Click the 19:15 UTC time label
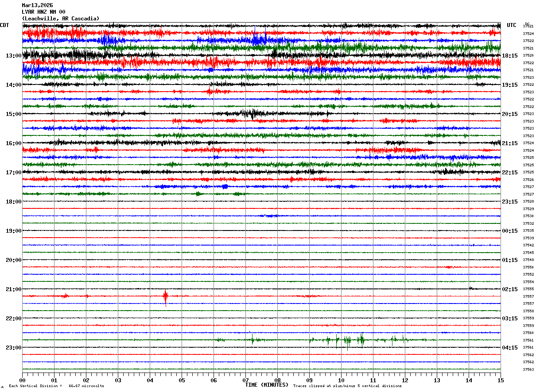The image size is (536, 392). [510, 85]
